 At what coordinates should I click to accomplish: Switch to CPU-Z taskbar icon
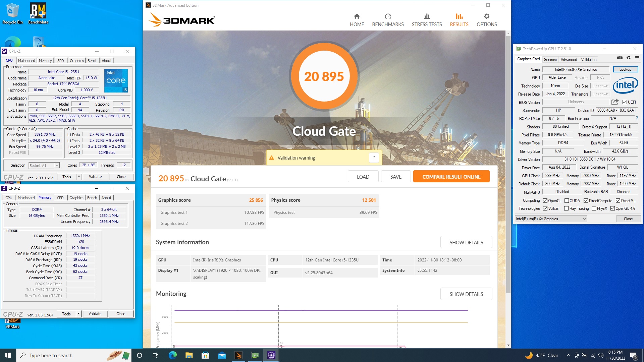pyautogui.click(x=271, y=355)
